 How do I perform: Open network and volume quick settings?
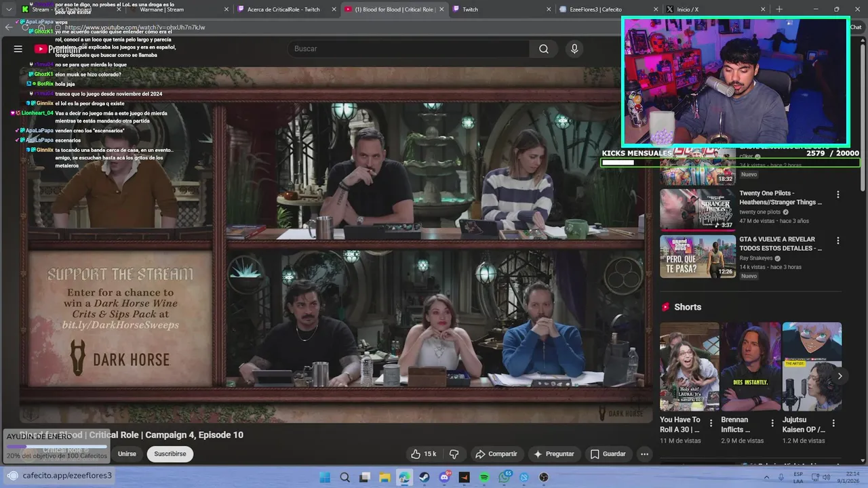point(821,477)
